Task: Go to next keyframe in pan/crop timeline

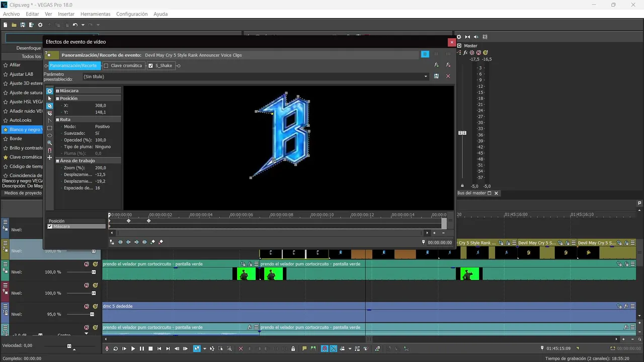Action: click(x=136, y=242)
